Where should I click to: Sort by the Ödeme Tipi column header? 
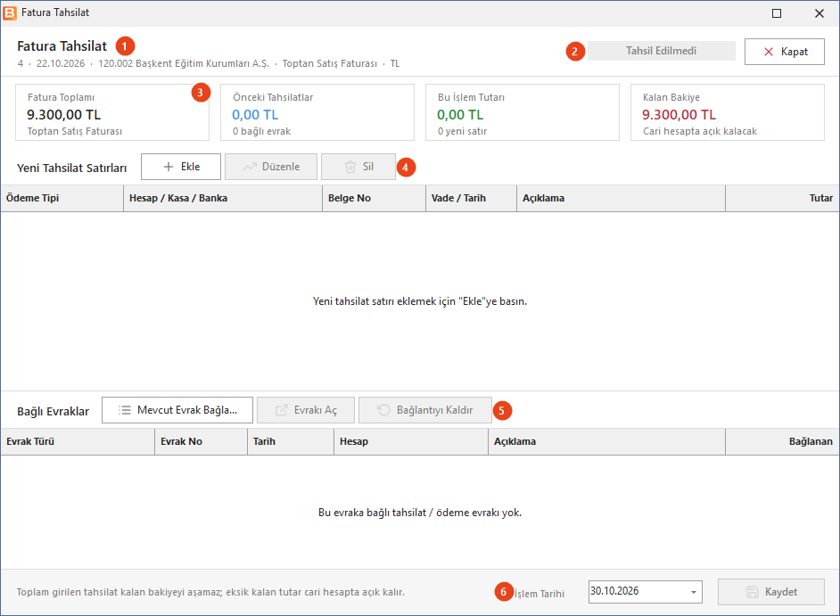(62, 198)
